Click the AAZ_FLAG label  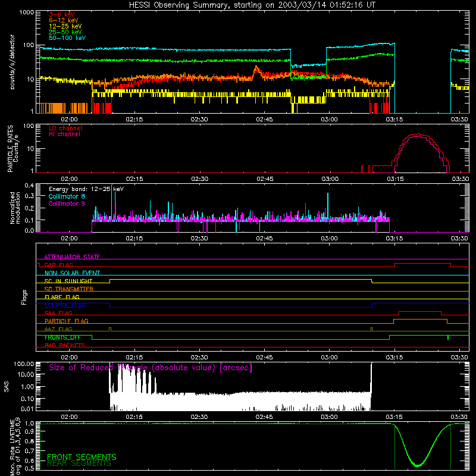tap(58, 329)
